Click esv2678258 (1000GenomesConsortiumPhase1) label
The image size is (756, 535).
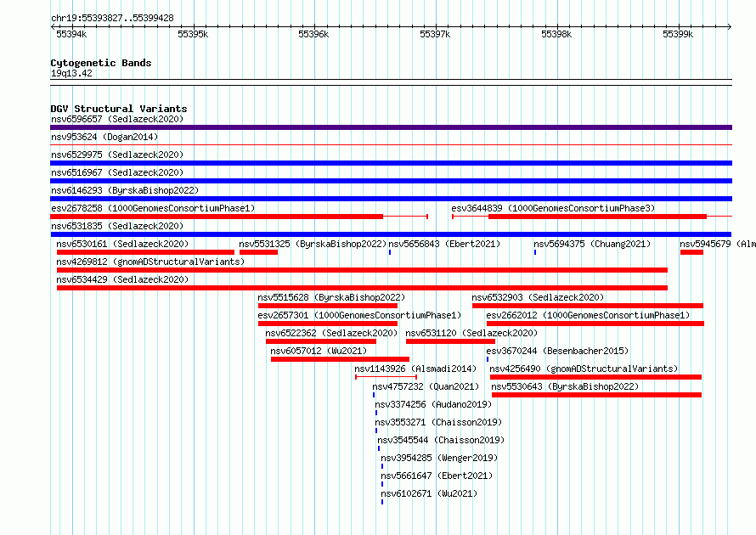(153, 208)
